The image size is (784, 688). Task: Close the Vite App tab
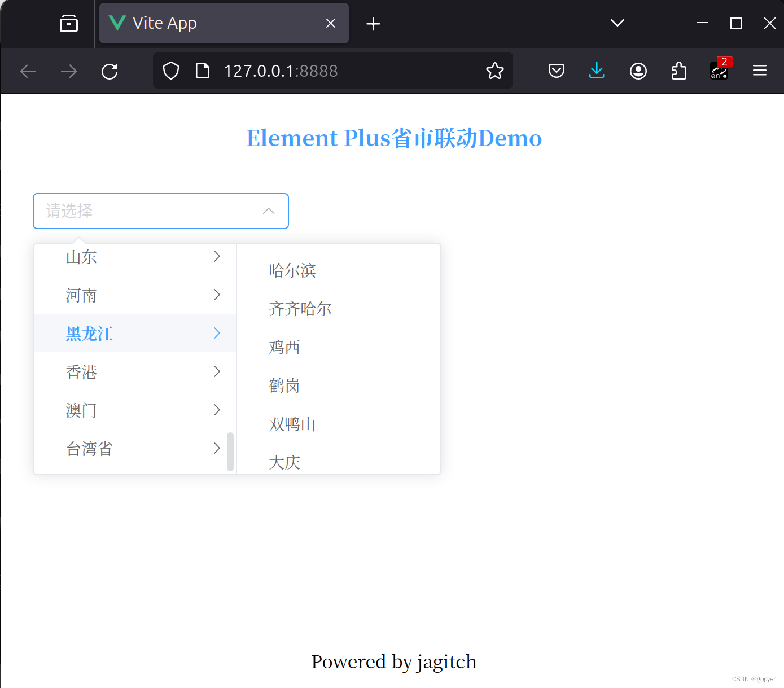pos(331,23)
